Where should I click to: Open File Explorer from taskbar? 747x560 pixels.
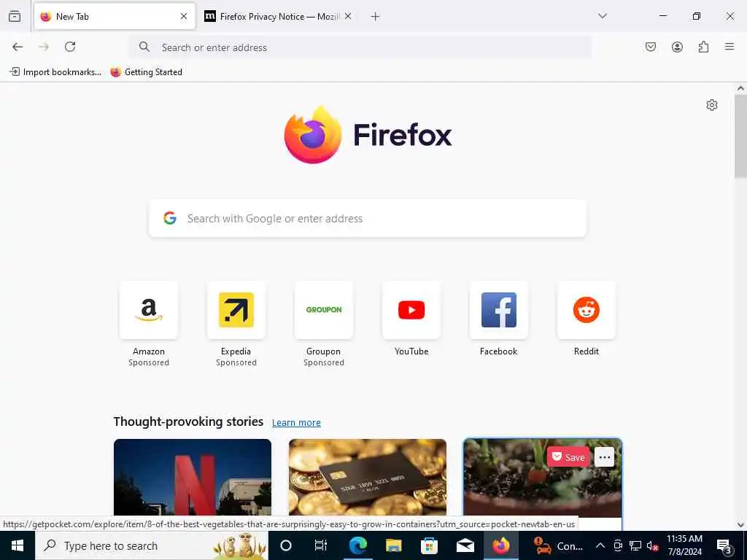coord(393,545)
